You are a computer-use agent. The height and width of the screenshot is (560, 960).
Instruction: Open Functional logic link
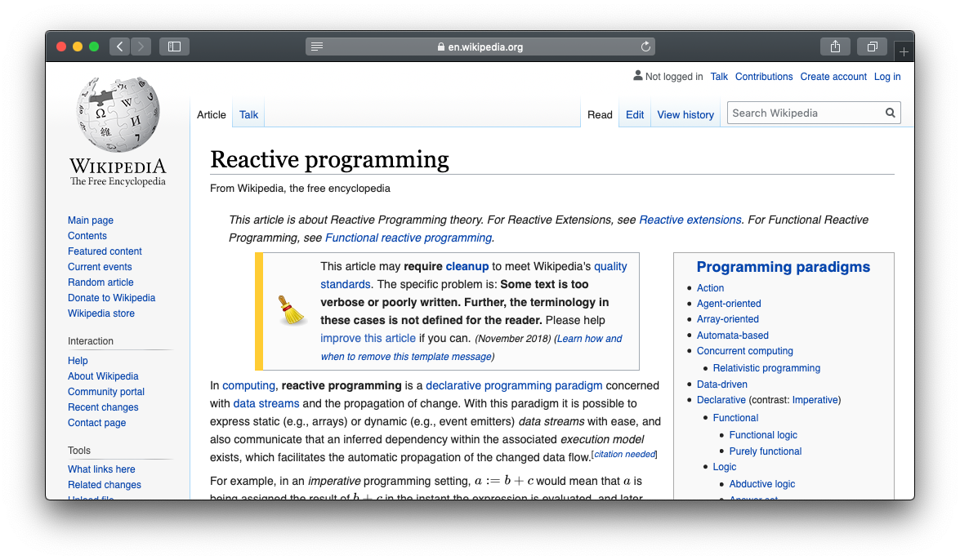pyautogui.click(x=763, y=435)
